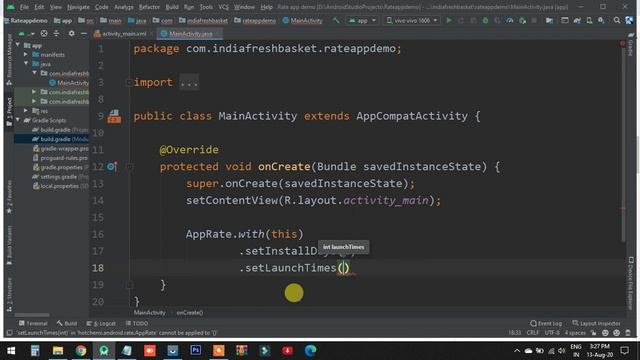The image size is (640, 360).
Task: Collapse the java folder node
Action: (x=26, y=64)
